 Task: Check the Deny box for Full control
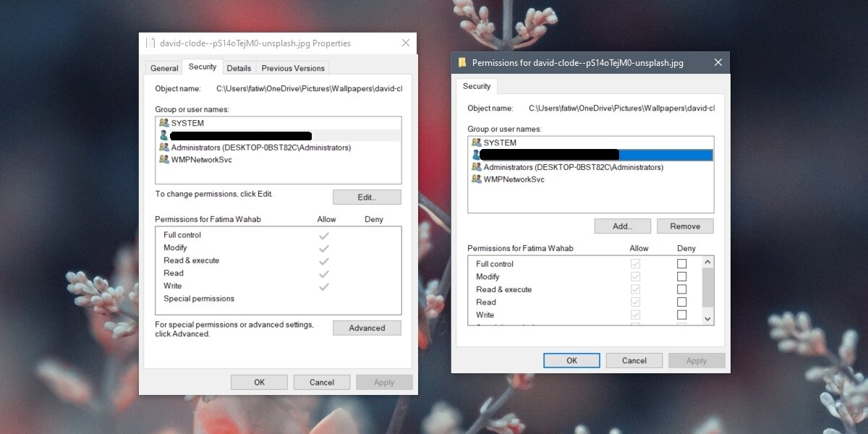tap(681, 263)
